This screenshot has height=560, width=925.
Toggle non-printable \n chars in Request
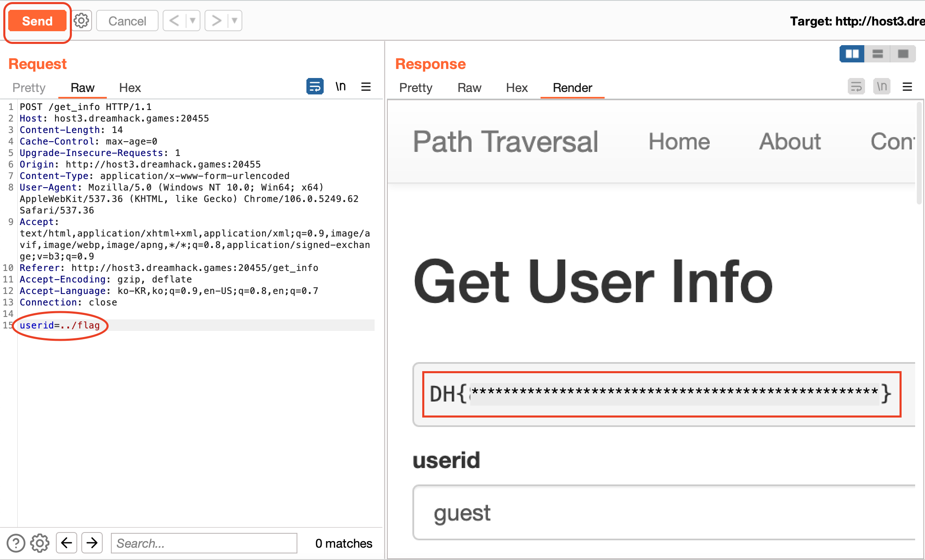coord(341,87)
